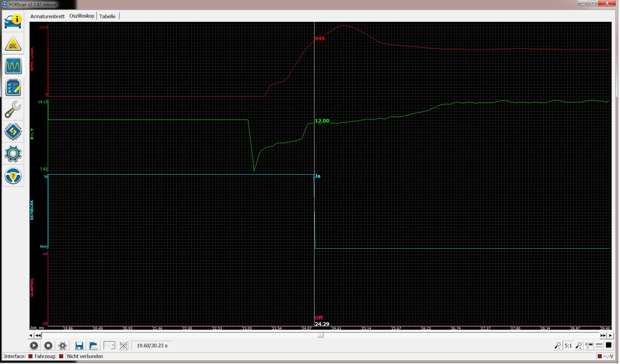Open the vehicle information section
The width and height of the screenshot is (620, 364).
[13, 21]
